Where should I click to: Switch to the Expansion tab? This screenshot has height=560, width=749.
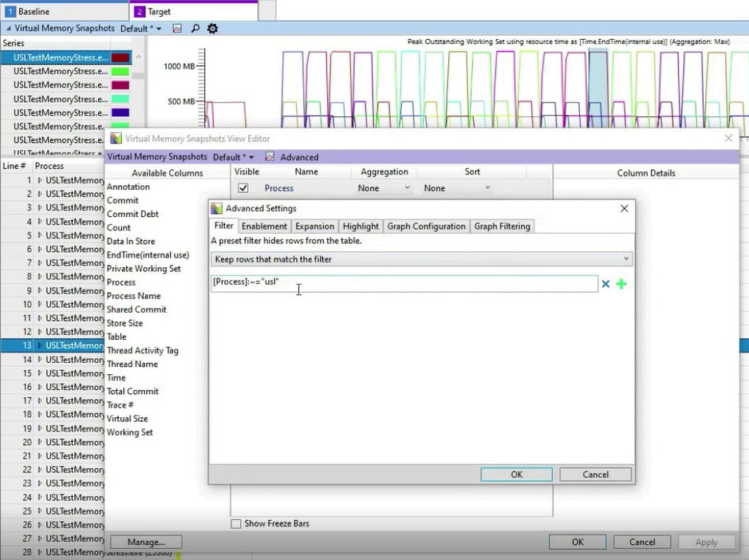pyautogui.click(x=315, y=227)
